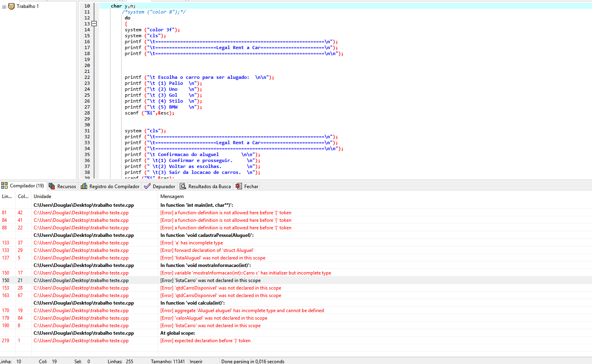Expand the Trabalho 1 project tree node
The height and width of the screenshot is (364, 592).
(4, 7)
